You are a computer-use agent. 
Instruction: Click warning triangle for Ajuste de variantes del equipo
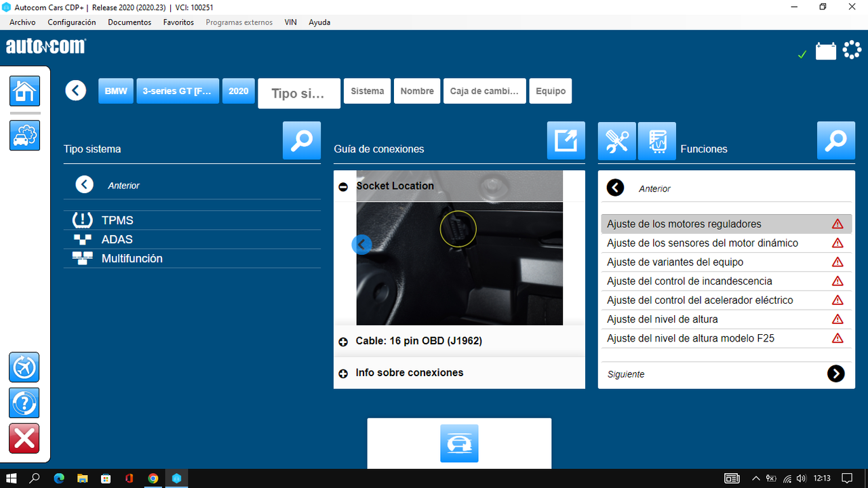tap(837, 262)
